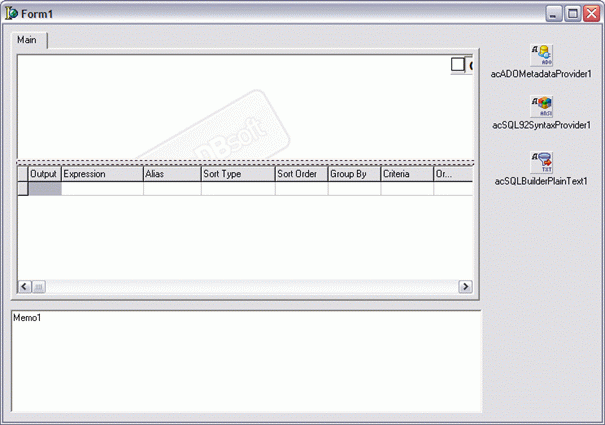Click the Alias column header
605x425 pixels.
[x=172, y=174]
